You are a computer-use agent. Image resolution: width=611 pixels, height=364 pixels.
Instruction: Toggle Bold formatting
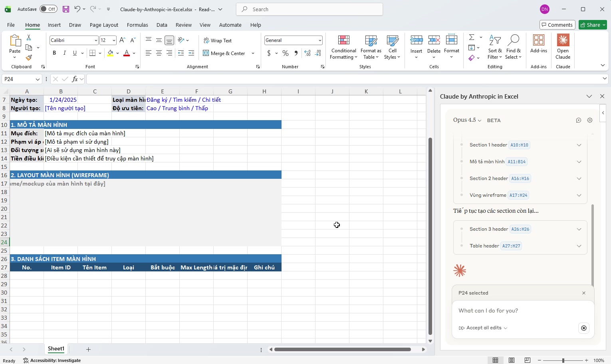point(54,53)
